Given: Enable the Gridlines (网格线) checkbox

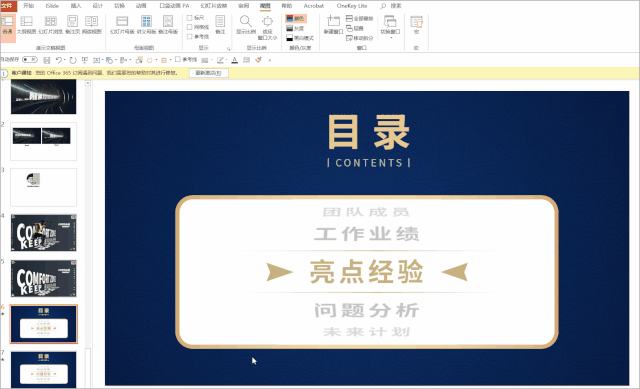Looking at the screenshot, I should [189, 27].
